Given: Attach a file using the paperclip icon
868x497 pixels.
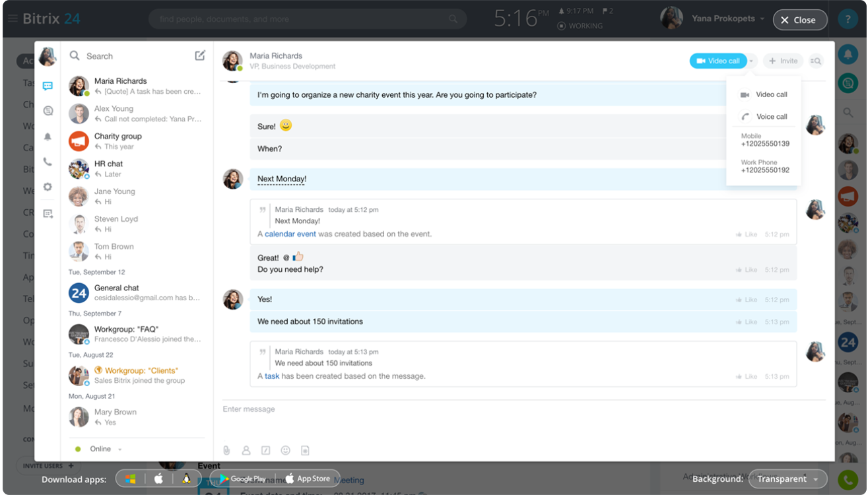Looking at the screenshot, I should click(226, 450).
